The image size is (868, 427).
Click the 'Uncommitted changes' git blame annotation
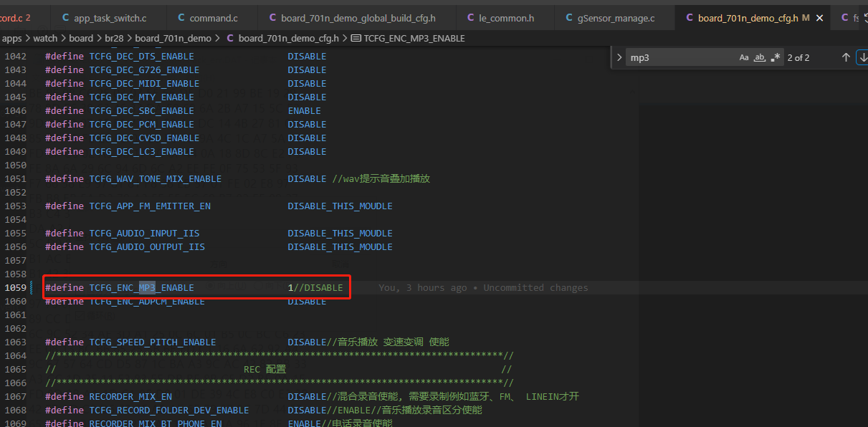click(x=535, y=288)
